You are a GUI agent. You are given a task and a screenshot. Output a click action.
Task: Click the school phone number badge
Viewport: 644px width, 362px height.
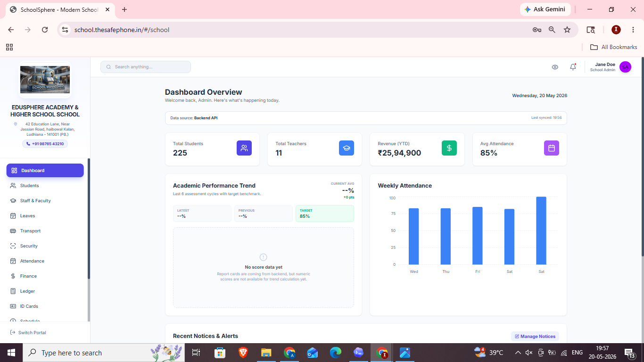(45, 144)
